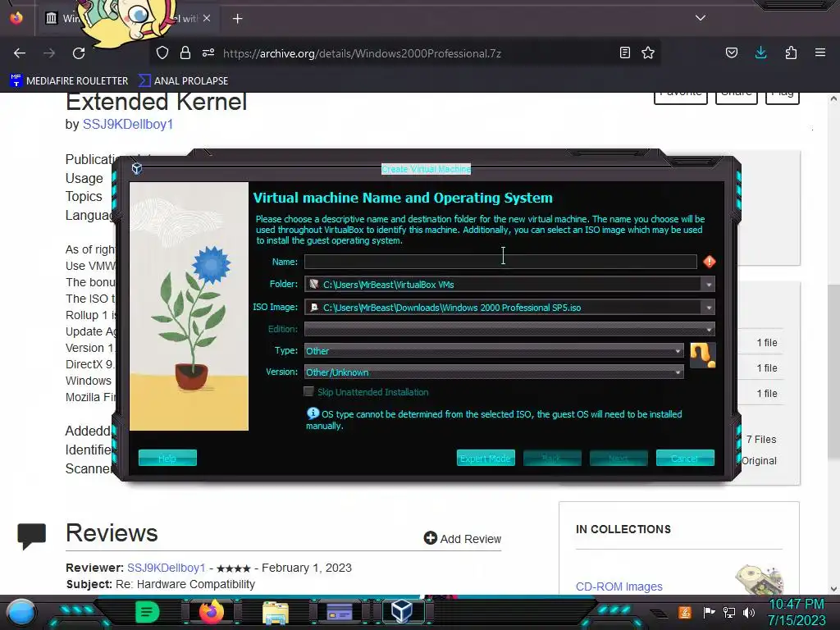Toggle reader view icon in address bar

[624, 52]
